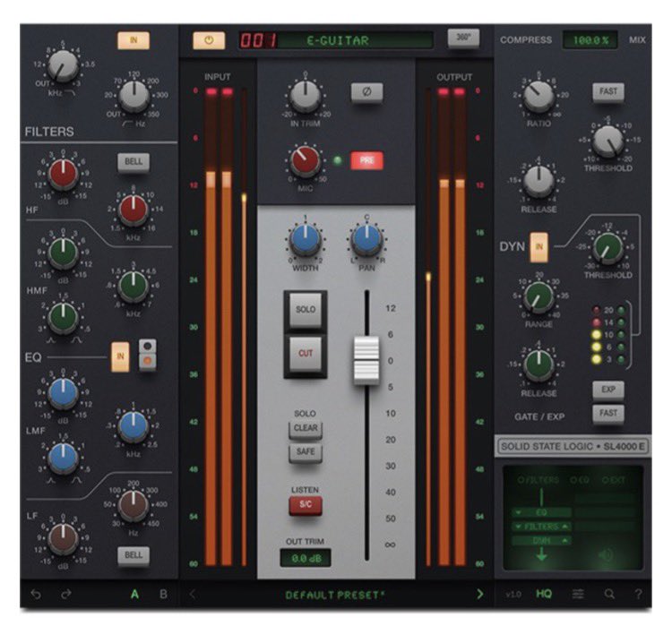
Task: Click the redo arrow icon
Action: coord(66,594)
